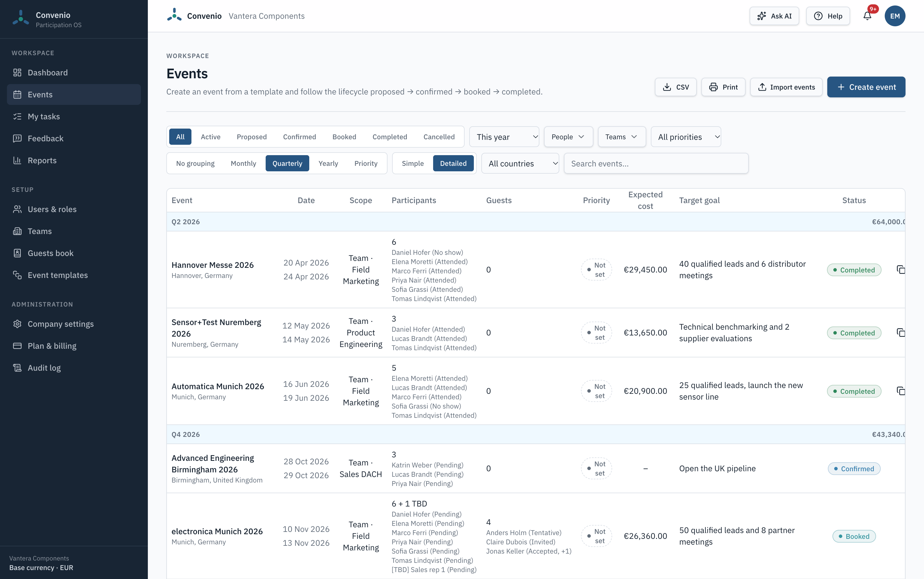The width and height of the screenshot is (924, 579).
Task: Open Reports in the sidebar
Action: pos(74,160)
